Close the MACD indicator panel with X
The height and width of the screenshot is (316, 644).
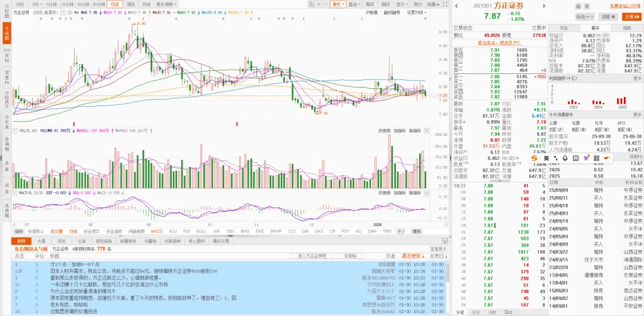coord(426,193)
